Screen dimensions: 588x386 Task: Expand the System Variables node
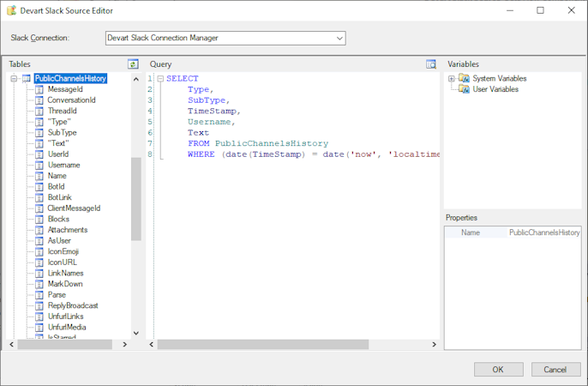point(452,78)
